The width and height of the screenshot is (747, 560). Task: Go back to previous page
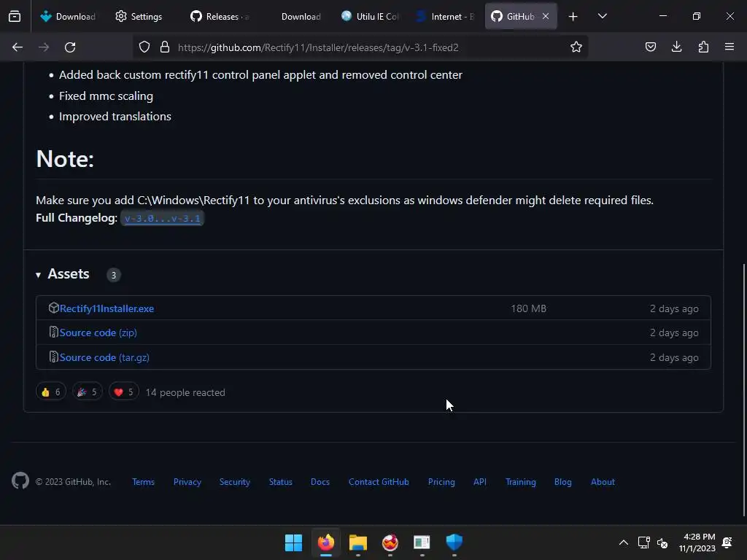(x=18, y=47)
